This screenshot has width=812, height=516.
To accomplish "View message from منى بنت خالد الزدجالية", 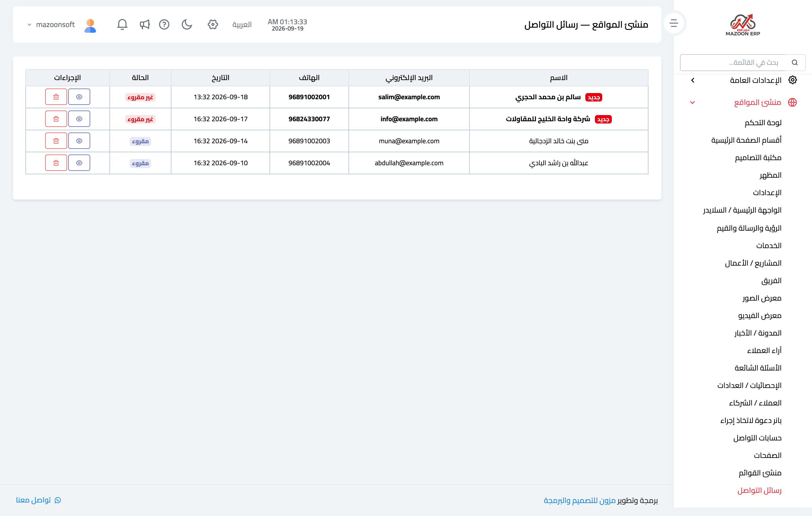I will pyautogui.click(x=79, y=141).
